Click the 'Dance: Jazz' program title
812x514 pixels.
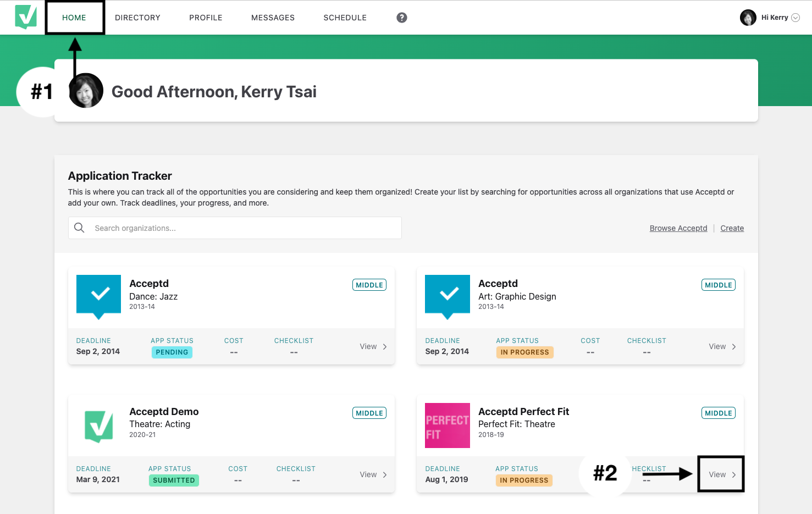(x=153, y=296)
